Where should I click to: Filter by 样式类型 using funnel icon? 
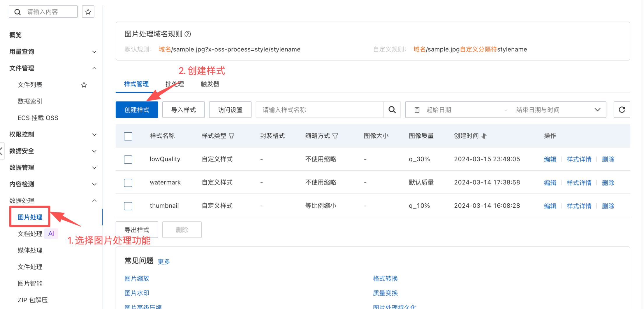click(x=232, y=136)
